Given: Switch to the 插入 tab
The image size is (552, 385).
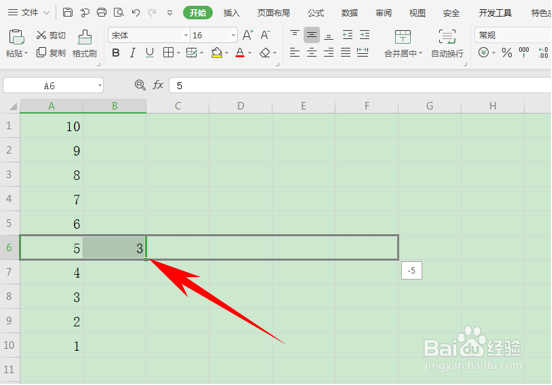Looking at the screenshot, I should [231, 13].
